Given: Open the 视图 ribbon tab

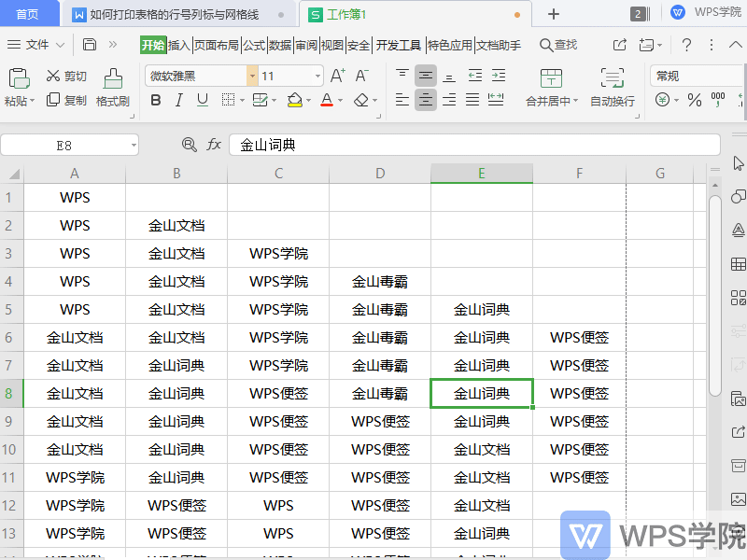Looking at the screenshot, I should pyautogui.click(x=332, y=45).
